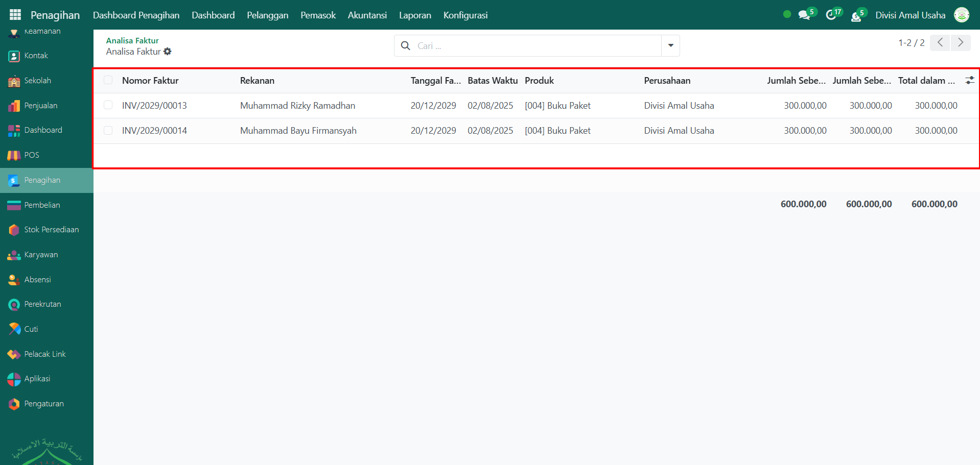This screenshot has width=980, height=465.
Task: Open the Laporan menu
Action: (415, 15)
